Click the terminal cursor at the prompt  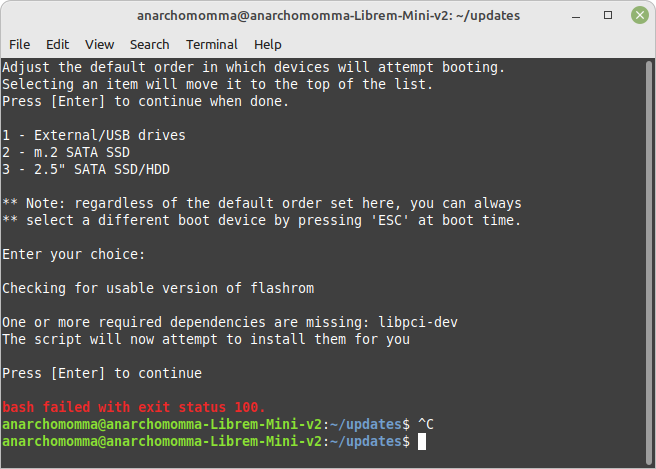(x=422, y=442)
